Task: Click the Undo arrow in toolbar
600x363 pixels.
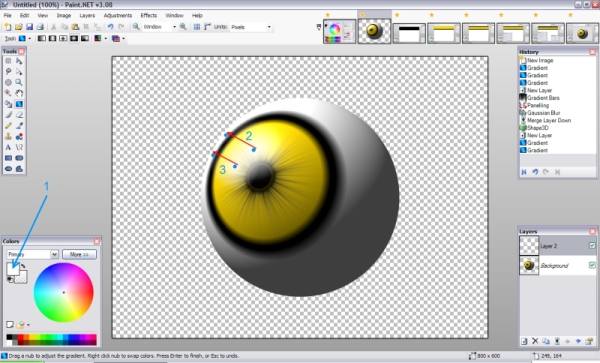Action: tap(110, 27)
